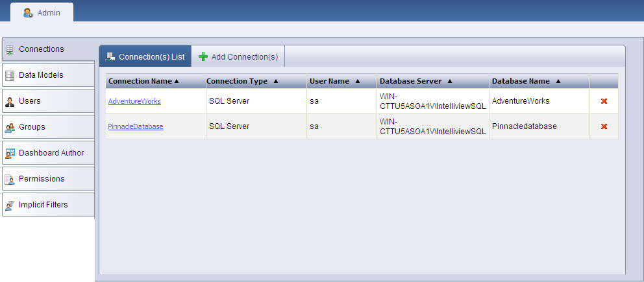Click the Permissions icon in sidebar

[10, 179]
